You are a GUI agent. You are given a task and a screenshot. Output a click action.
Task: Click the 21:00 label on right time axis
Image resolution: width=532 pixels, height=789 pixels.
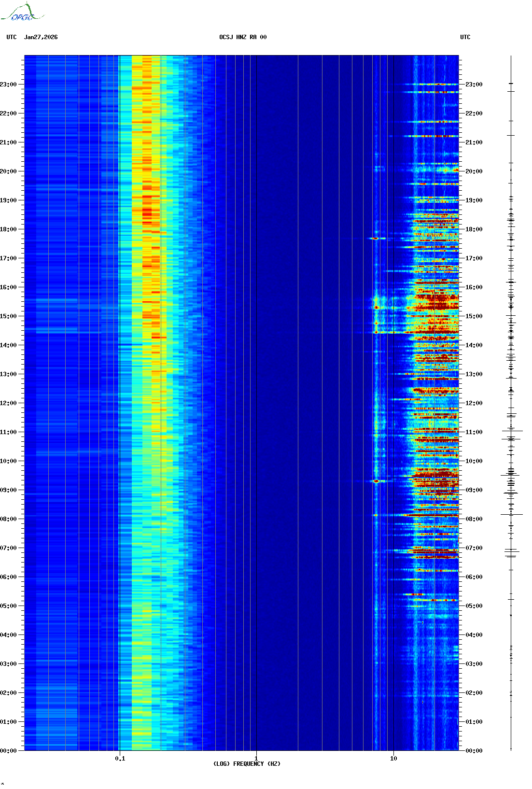[x=474, y=142]
